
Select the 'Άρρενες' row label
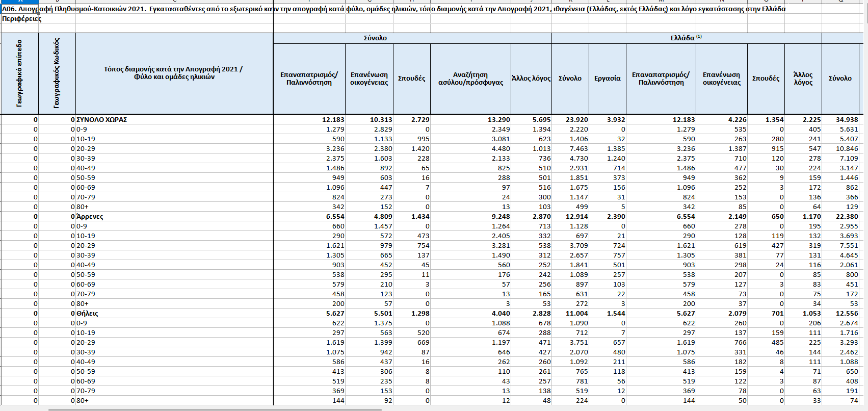[x=174, y=217]
